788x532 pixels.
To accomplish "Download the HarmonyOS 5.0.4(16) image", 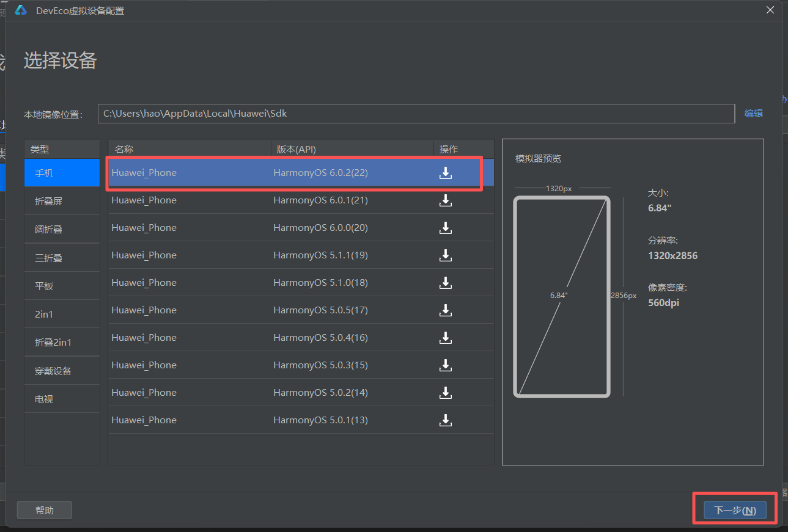I will 446,338.
